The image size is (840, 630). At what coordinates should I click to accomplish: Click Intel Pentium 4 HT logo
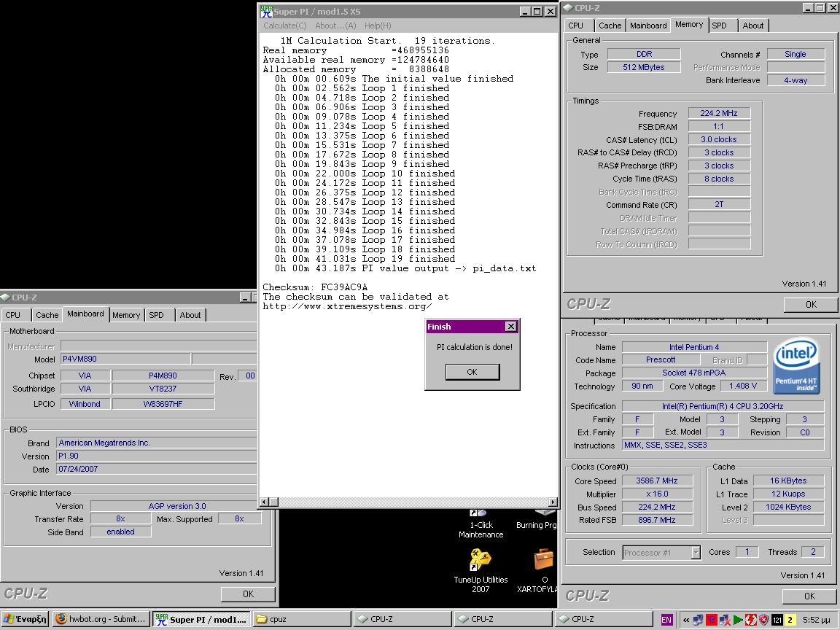click(796, 365)
